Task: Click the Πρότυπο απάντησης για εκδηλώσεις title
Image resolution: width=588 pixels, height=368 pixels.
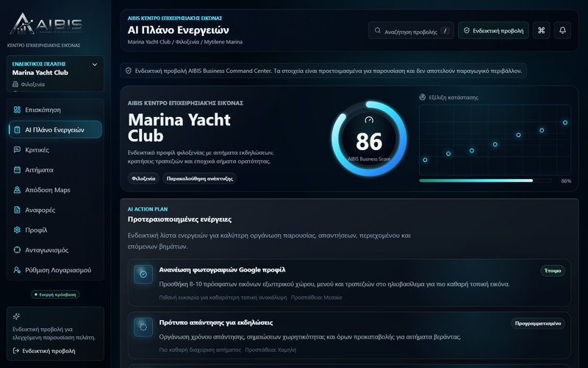Action: click(x=216, y=322)
